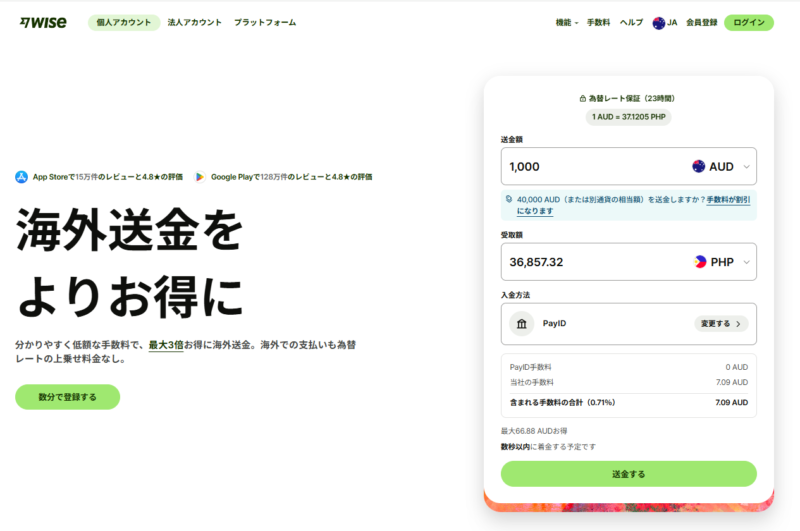Click the discount tag icon in notice

[509, 199]
